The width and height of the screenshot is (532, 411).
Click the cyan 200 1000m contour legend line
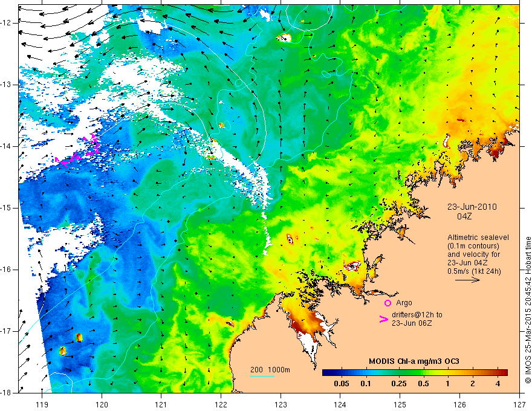click(x=263, y=377)
